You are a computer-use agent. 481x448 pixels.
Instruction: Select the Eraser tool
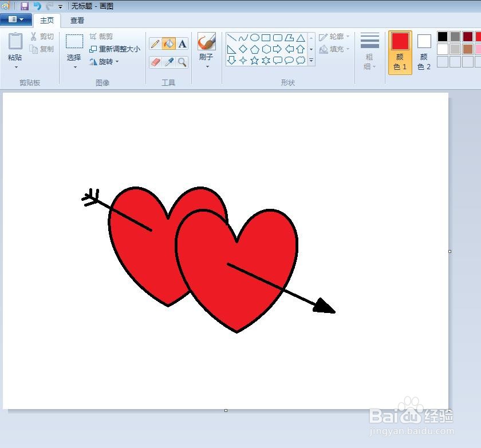coord(155,62)
